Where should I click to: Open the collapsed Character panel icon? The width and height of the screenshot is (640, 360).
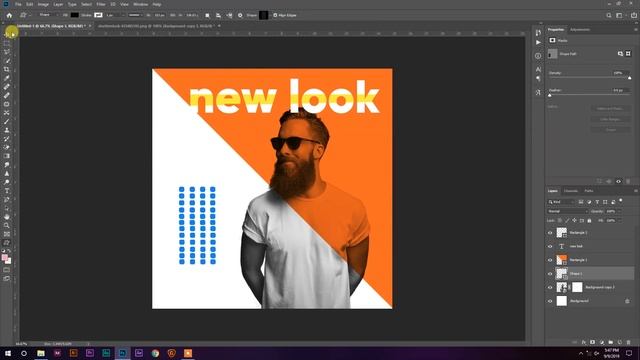[538, 69]
